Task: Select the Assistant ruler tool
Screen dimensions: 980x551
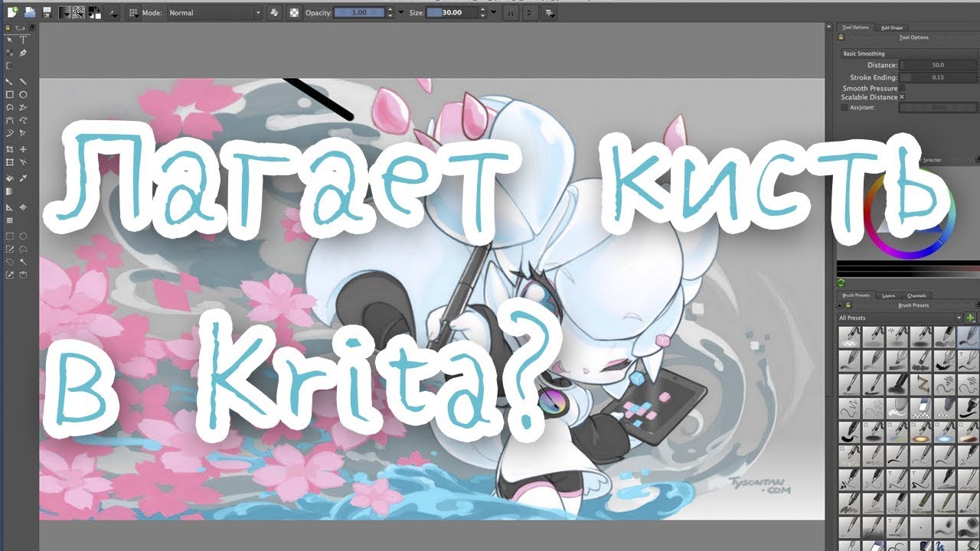Action: (9, 207)
